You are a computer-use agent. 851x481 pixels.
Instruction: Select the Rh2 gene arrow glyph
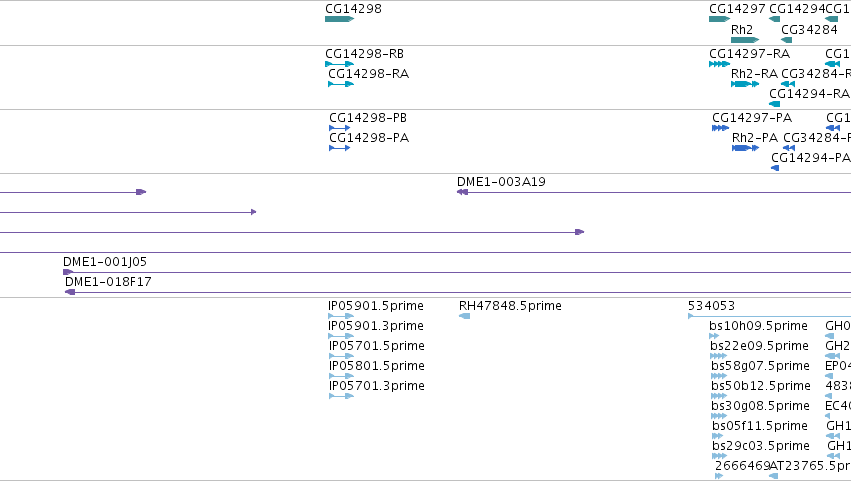point(745,40)
